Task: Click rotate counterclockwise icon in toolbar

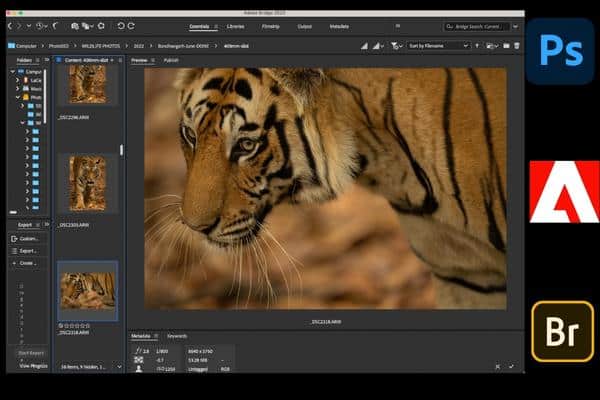Action: click(121, 25)
